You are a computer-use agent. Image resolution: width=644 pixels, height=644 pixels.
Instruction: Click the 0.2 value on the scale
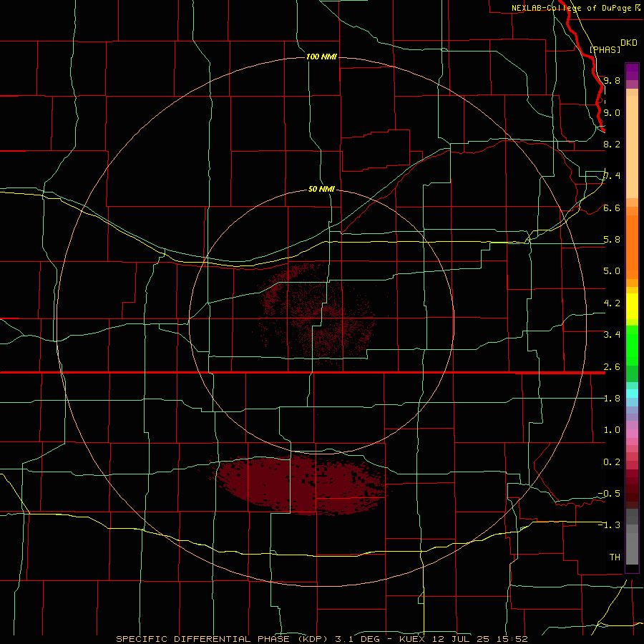point(612,462)
